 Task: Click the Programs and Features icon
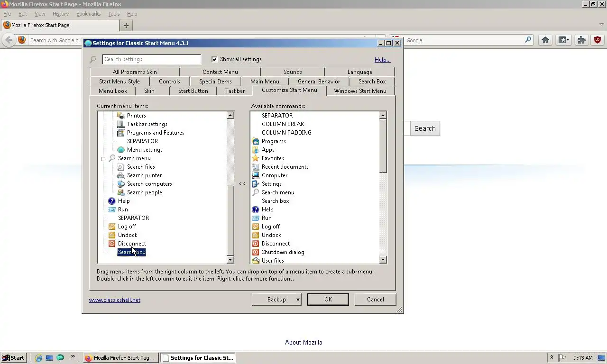120,133
